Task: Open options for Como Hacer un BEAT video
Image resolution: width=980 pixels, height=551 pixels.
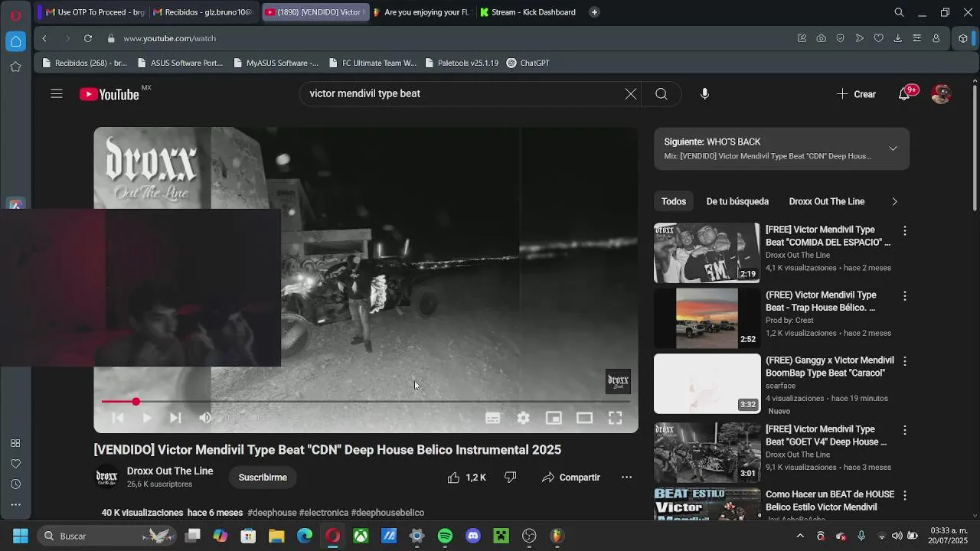Action: 904,495
